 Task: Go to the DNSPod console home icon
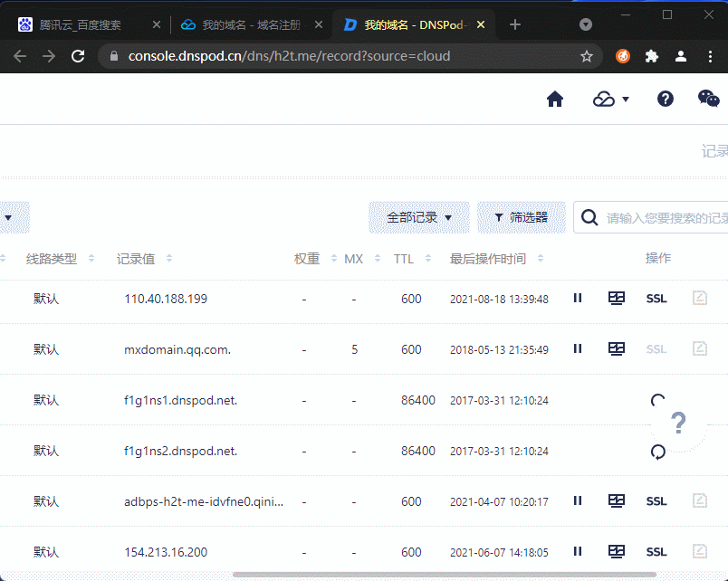[x=555, y=99]
